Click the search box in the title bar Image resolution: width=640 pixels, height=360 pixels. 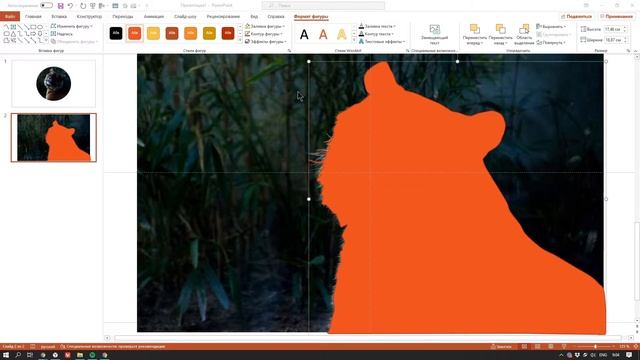pyautogui.click(x=323, y=5)
